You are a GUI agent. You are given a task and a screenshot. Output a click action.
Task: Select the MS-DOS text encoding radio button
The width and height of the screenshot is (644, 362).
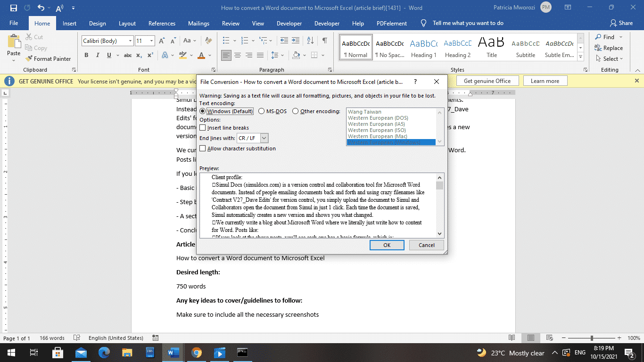[x=262, y=111]
